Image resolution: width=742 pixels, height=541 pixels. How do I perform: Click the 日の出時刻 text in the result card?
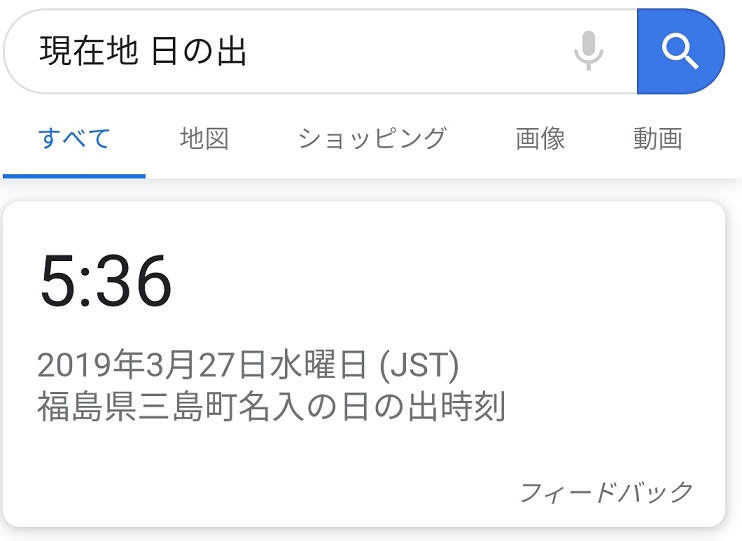pyautogui.click(x=424, y=406)
